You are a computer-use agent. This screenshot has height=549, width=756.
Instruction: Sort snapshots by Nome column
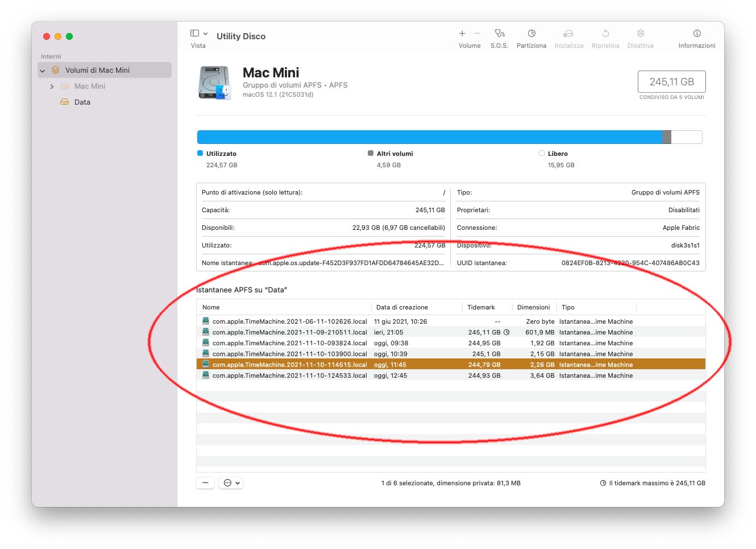click(284, 307)
